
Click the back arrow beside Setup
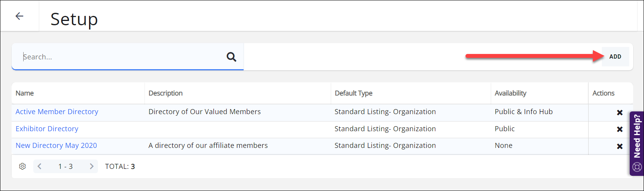point(19,16)
